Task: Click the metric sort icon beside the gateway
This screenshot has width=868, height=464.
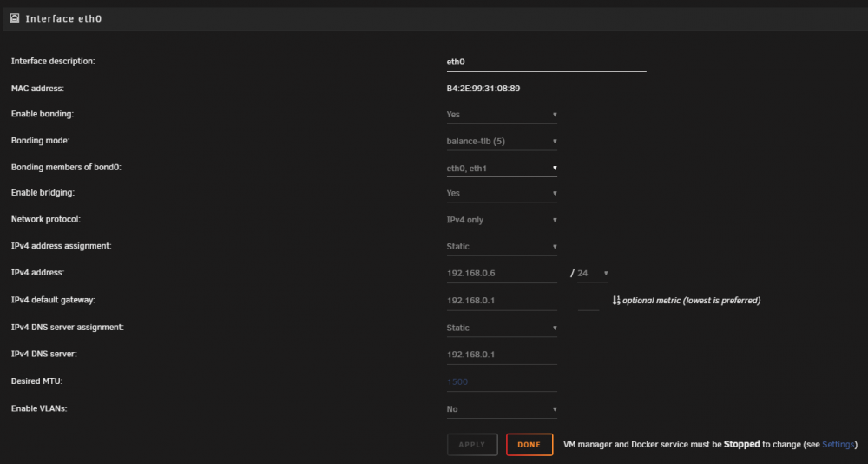Action: pos(616,301)
